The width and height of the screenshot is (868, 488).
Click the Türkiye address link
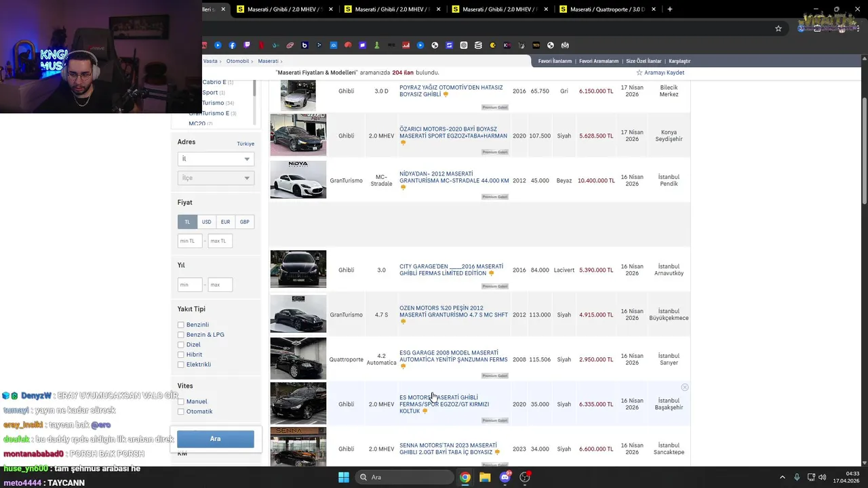coord(245,144)
